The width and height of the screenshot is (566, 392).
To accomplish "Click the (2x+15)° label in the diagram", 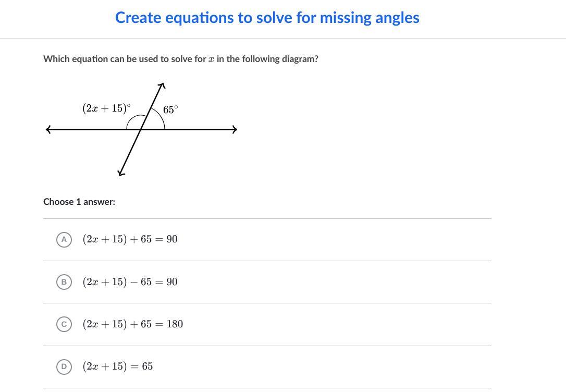I will click(x=106, y=108).
